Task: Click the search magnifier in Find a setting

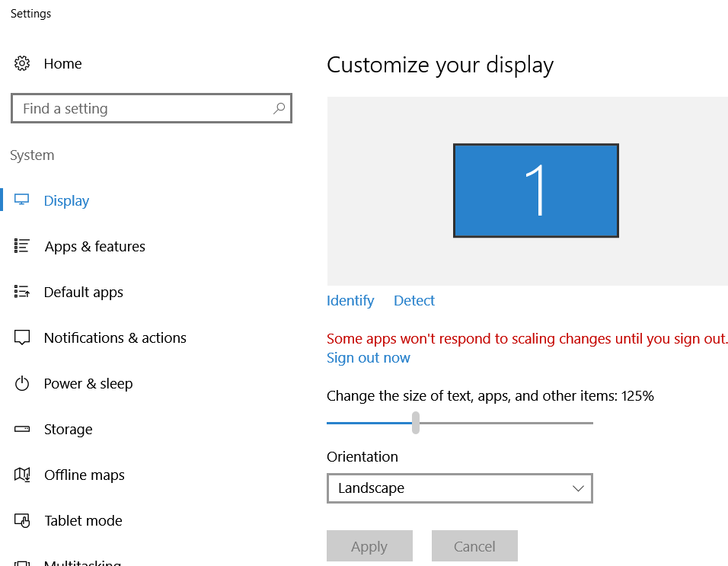Action: (x=279, y=108)
